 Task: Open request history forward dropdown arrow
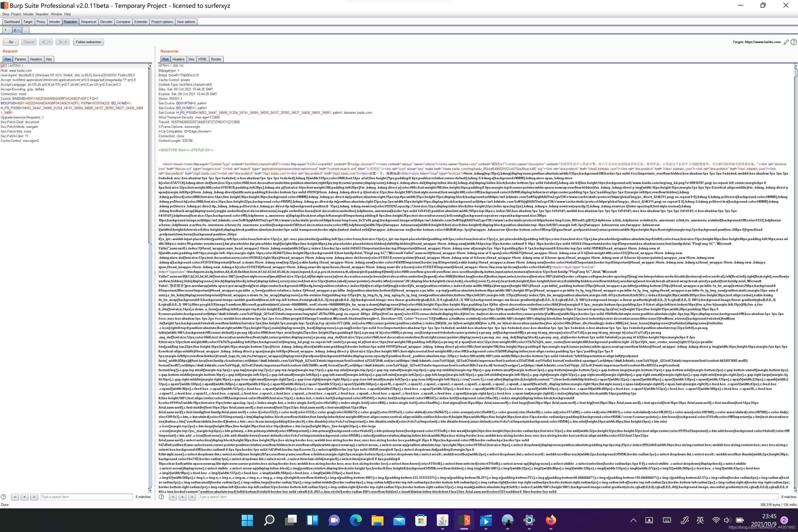[x=66, y=42]
